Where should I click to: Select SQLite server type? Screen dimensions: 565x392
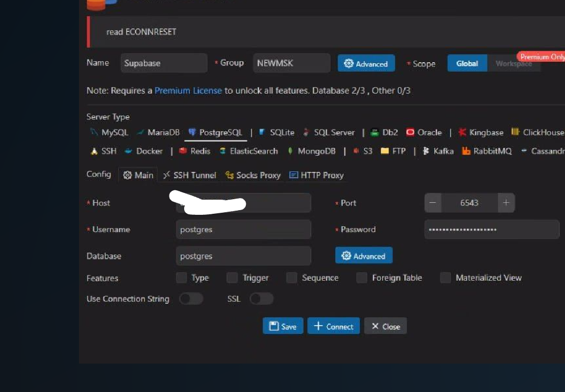[x=276, y=132]
